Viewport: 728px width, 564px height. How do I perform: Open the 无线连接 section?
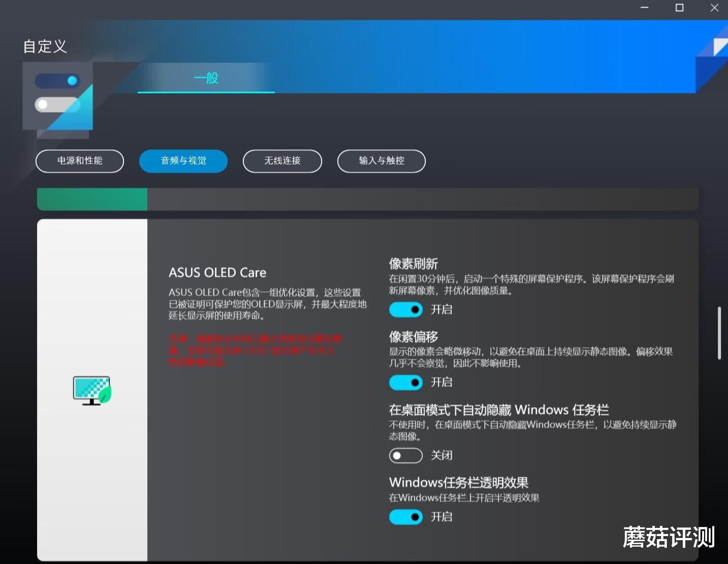pyautogui.click(x=282, y=161)
